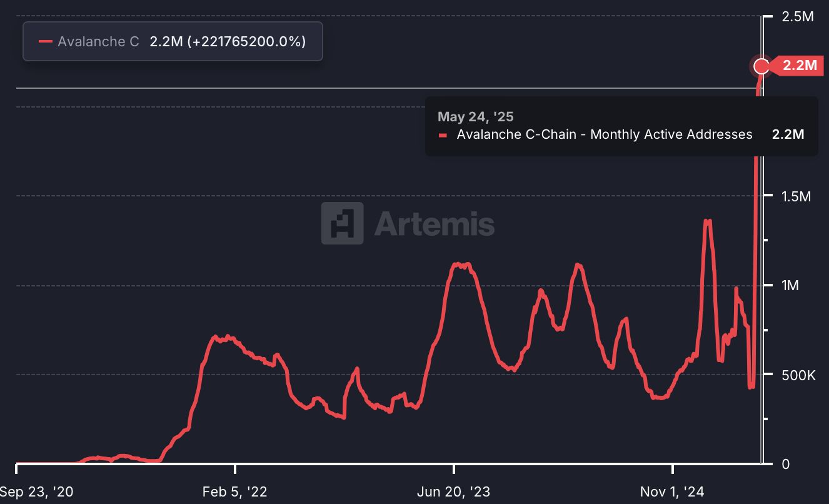This screenshot has width=829, height=504.
Task: Click the Sep 23, '20 x-axis date
Action: (x=37, y=492)
